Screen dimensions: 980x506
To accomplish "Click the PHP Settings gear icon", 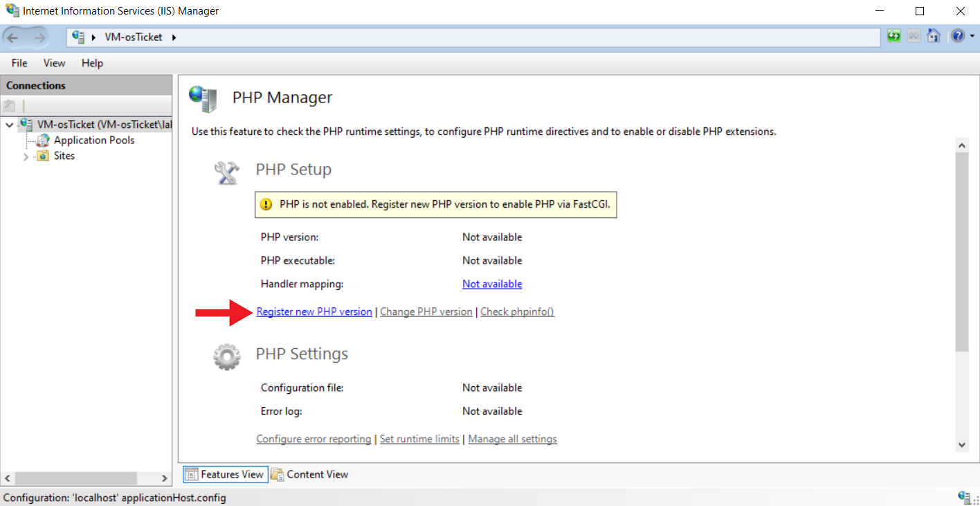I will [227, 356].
